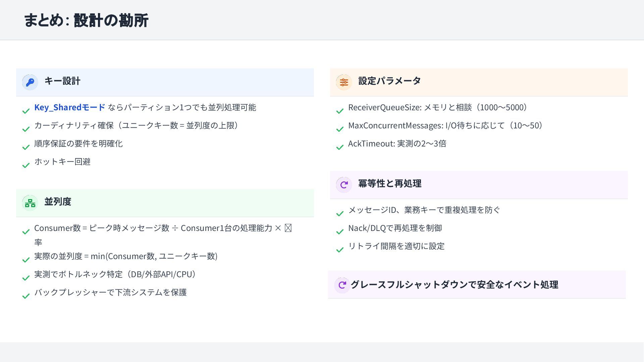Click the Key_Sharedモード highlighted link text
This screenshot has height=362, width=644.
point(70,107)
